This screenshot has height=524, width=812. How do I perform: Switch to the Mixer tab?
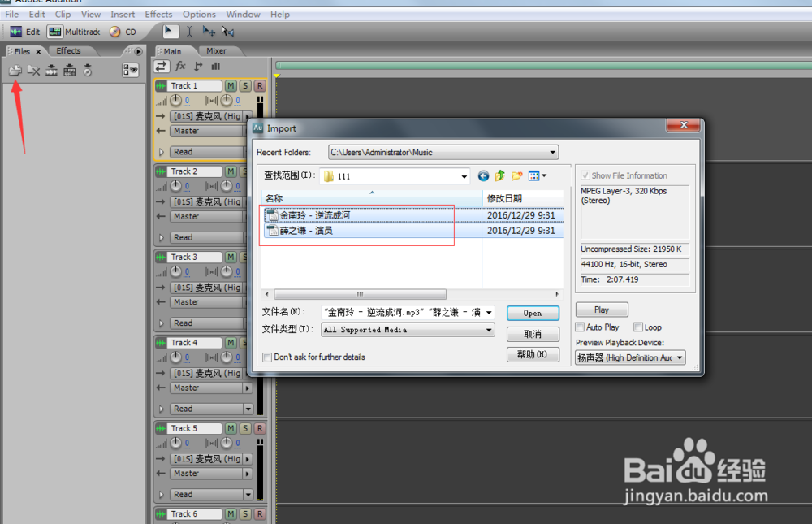click(x=216, y=50)
